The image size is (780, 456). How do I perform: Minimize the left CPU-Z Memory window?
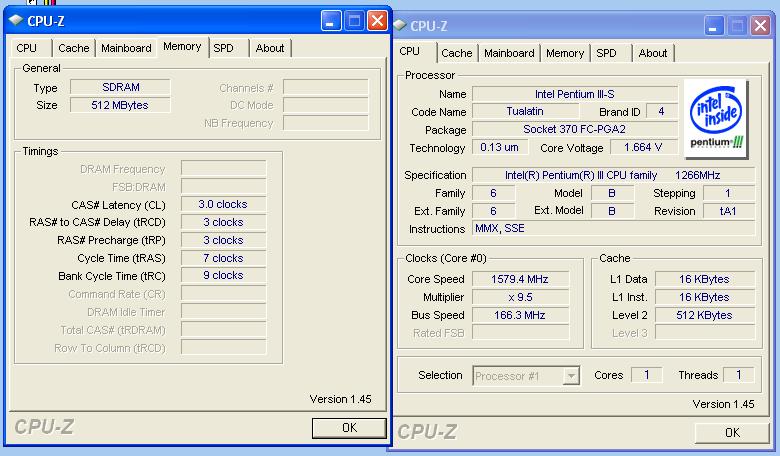click(x=331, y=21)
